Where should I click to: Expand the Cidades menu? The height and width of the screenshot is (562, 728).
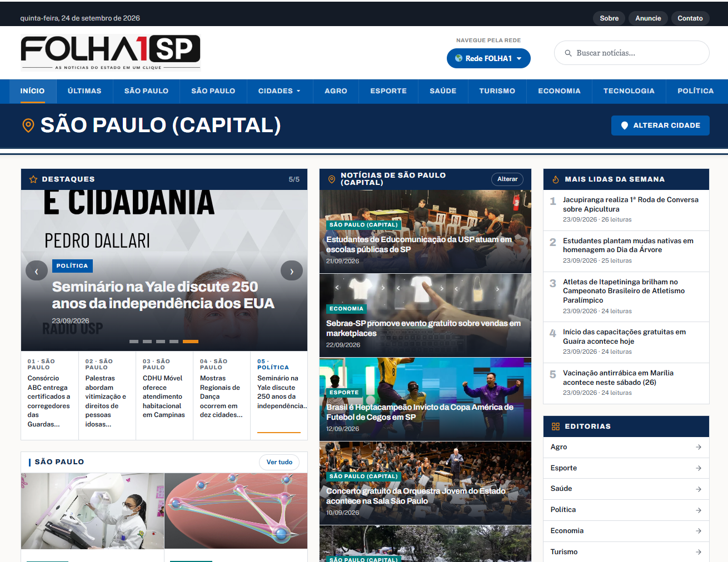pyautogui.click(x=280, y=91)
